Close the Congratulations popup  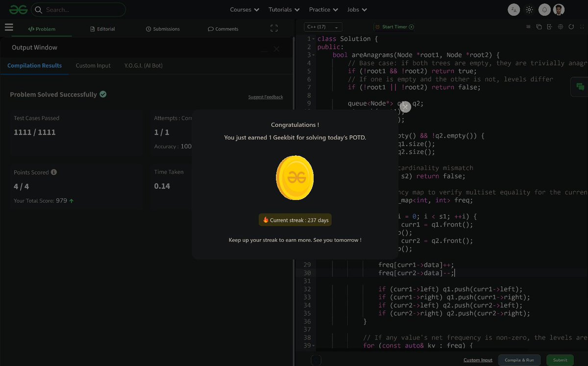point(405,107)
